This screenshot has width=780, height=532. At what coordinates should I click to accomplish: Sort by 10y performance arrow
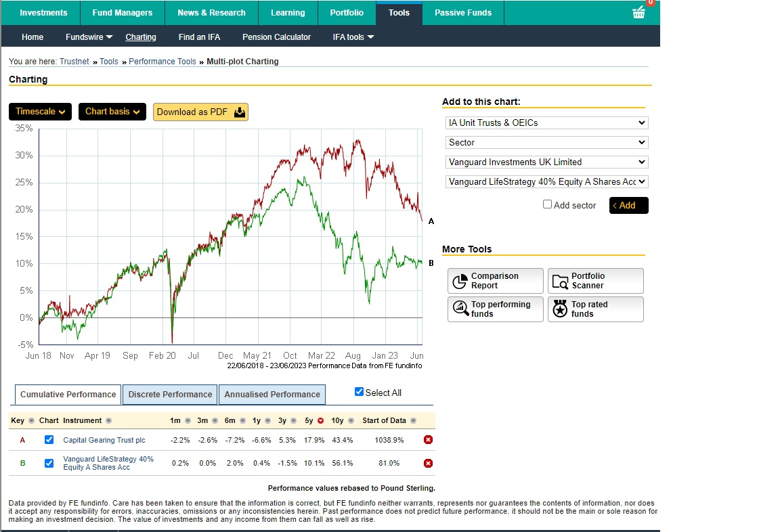(351, 420)
